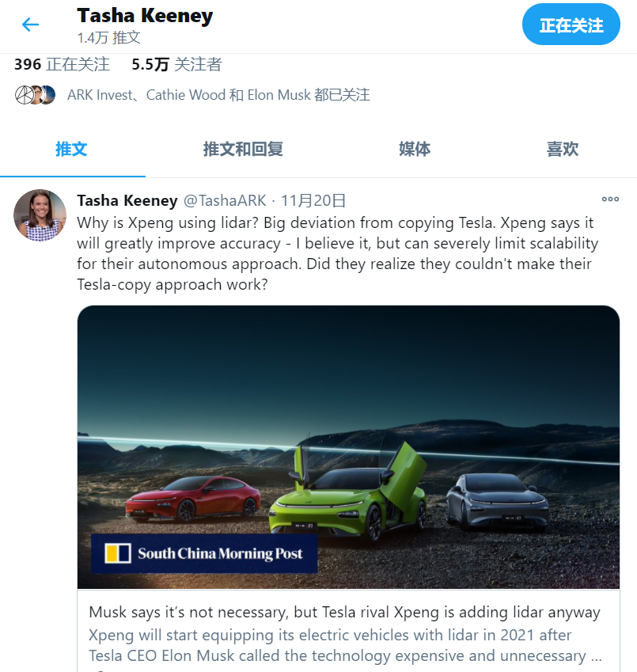Click the Tasha Keeney name in tweet header

pos(127,200)
